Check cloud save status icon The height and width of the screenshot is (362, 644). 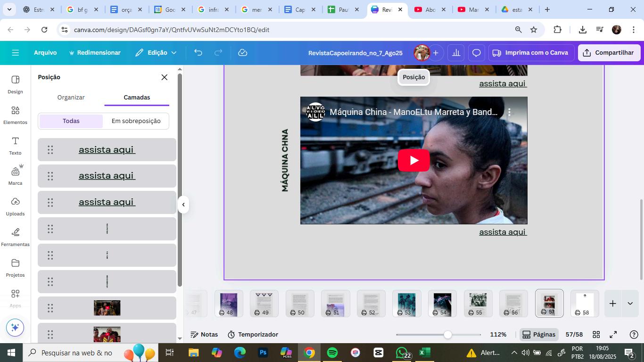[243, 53]
